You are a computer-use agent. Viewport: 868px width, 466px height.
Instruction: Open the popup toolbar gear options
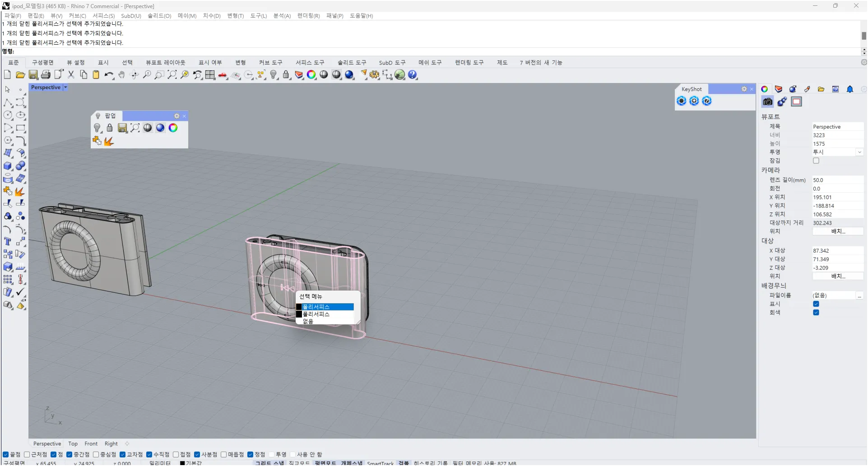tap(176, 116)
